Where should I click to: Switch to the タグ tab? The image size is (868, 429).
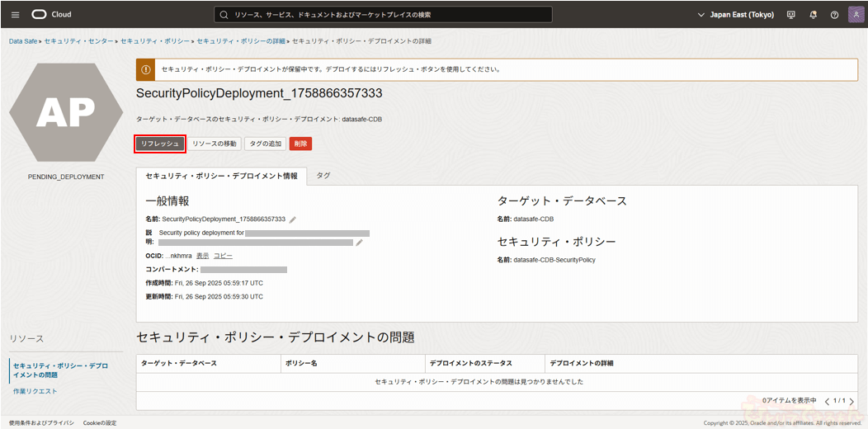pyautogui.click(x=323, y=176)
